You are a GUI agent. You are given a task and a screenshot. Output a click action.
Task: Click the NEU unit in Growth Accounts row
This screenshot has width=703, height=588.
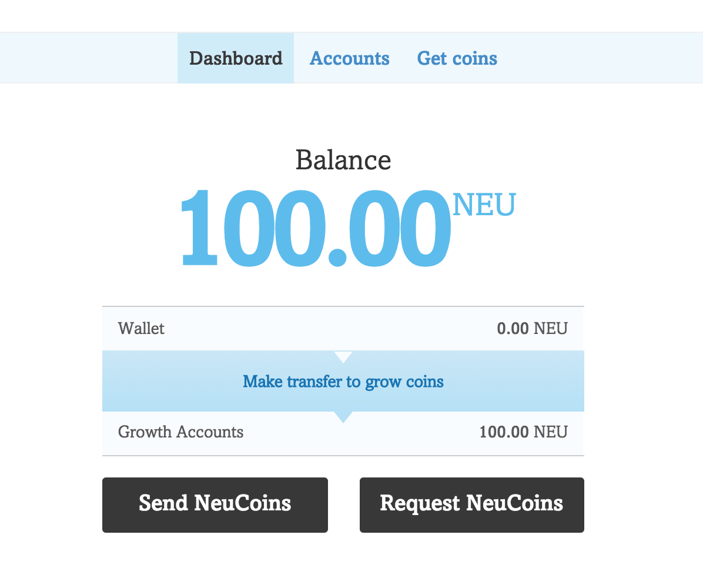coord(550,432)
